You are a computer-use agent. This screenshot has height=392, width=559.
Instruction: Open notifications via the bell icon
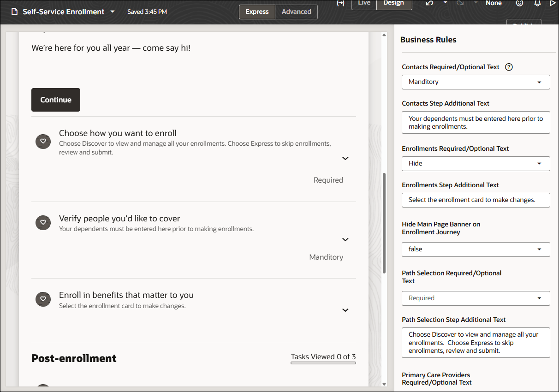[537, 3]
